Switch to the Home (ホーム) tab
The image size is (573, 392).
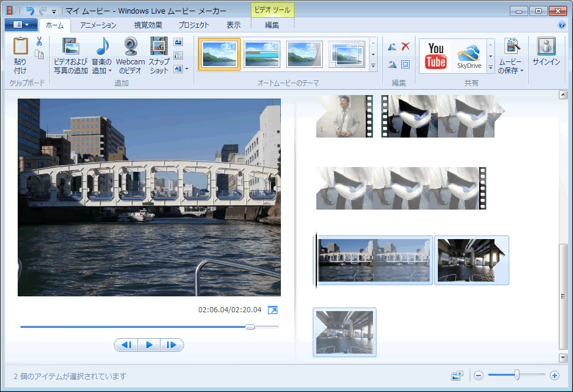pos(54,25)
